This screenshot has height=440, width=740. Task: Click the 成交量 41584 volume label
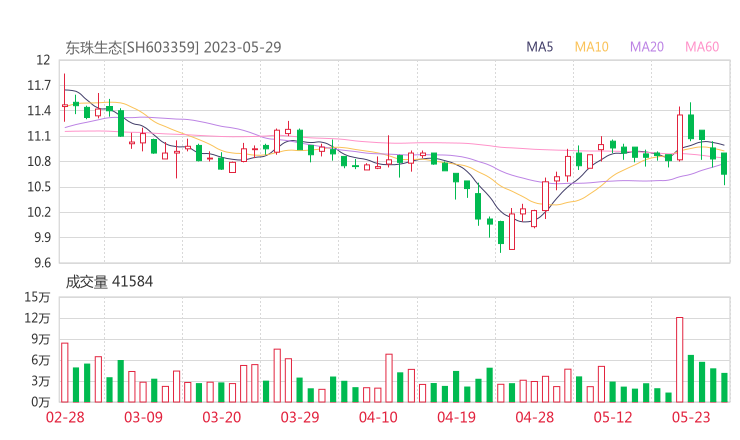(x=110, y=282)
